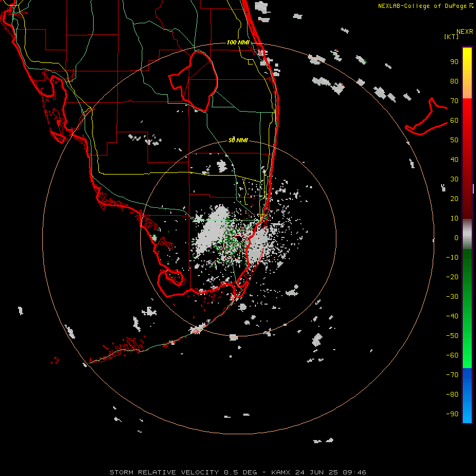Click the -30 scale label
The width and height of the screenshot is (476, 476).
click(x=452, y=297)
